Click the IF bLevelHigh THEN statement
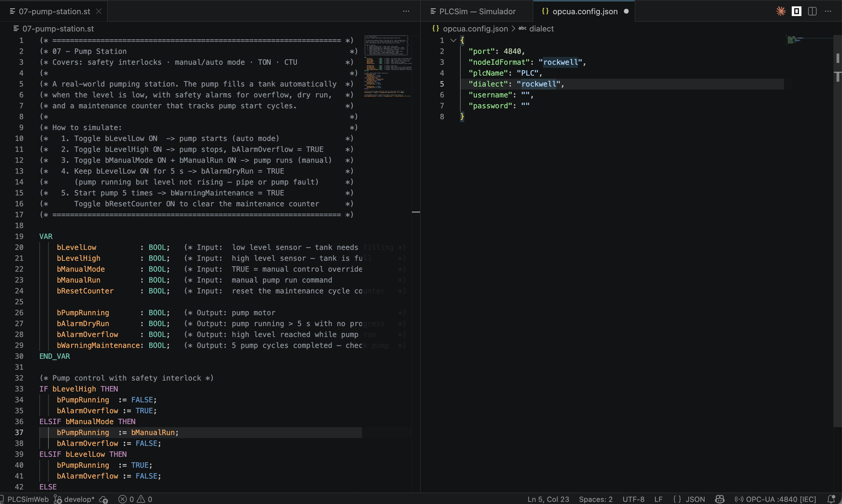This screenshot has height=504, width=842. (78, 388)
